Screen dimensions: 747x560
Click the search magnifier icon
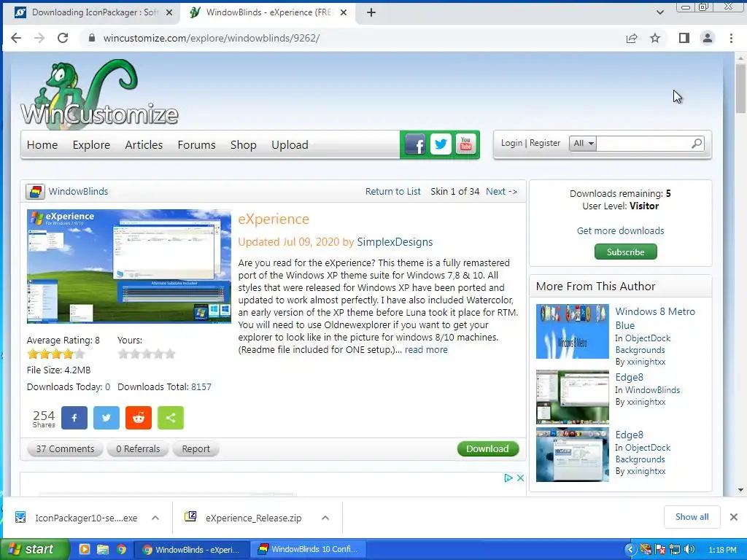(697, 143)
